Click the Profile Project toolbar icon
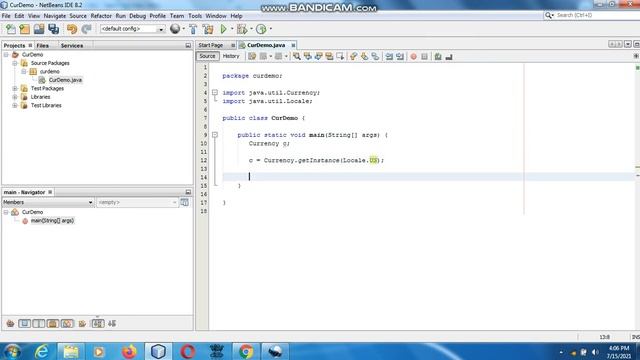 click(261, 29)
